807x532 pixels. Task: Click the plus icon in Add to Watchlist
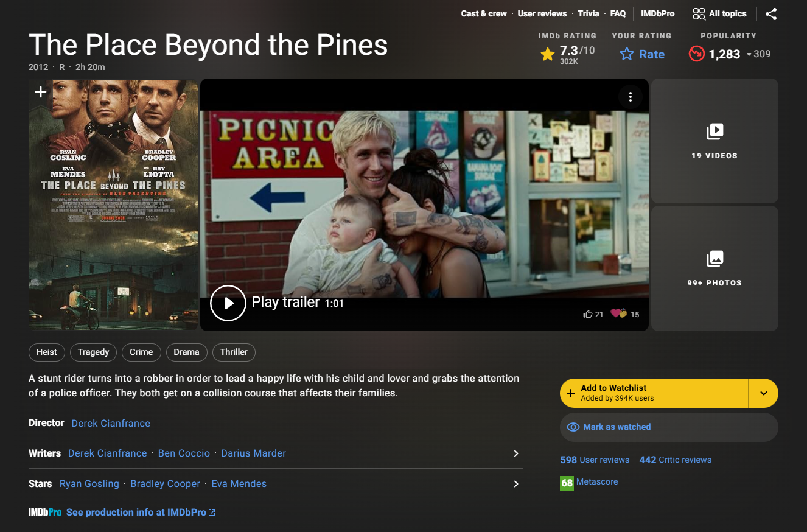point(571,393)
